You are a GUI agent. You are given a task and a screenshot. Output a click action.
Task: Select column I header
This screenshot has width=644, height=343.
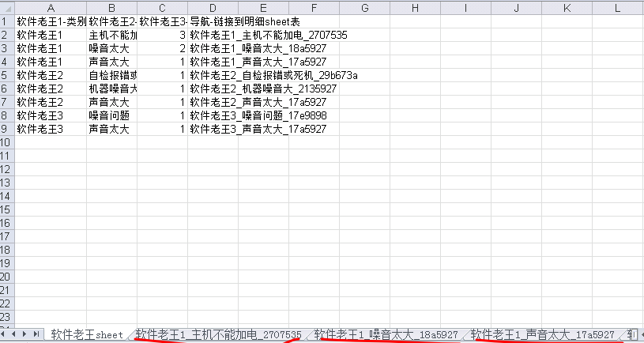465,8
